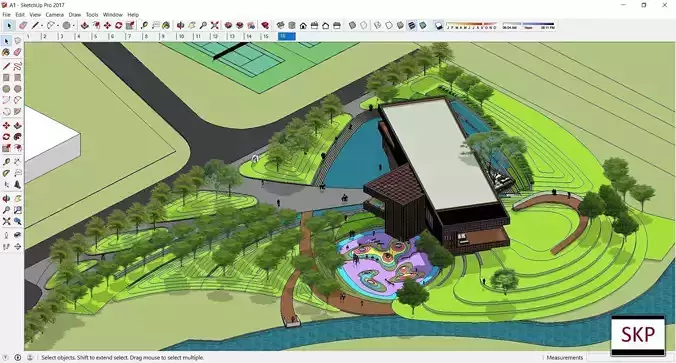This screenshot has width=676, height=363.
Task: Choose the 3D Text tool
Action: [17, 184]
